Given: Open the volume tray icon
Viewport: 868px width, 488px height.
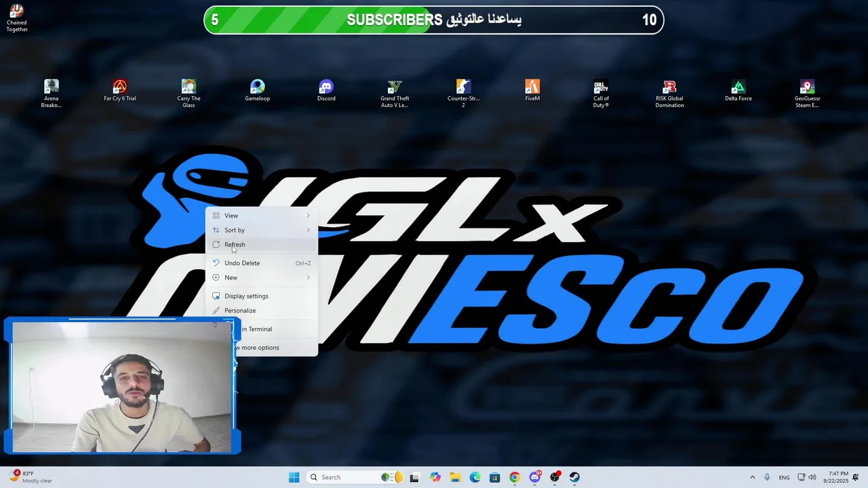Looking at the screenshot, I should (x=812, y=477).
